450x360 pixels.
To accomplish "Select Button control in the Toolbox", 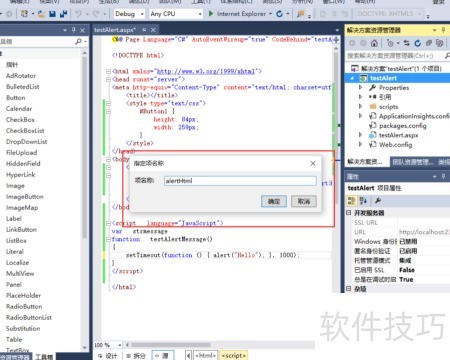I will point(15,98).
